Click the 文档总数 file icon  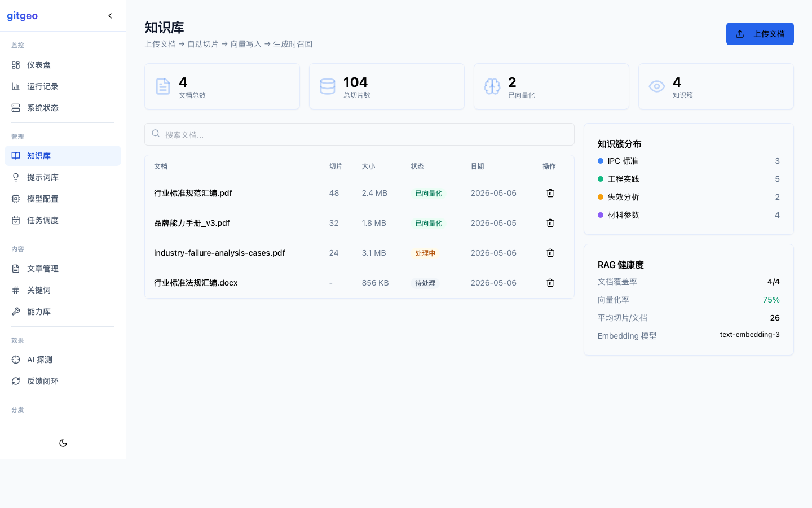pyautogui.click(x=163, y=86)
